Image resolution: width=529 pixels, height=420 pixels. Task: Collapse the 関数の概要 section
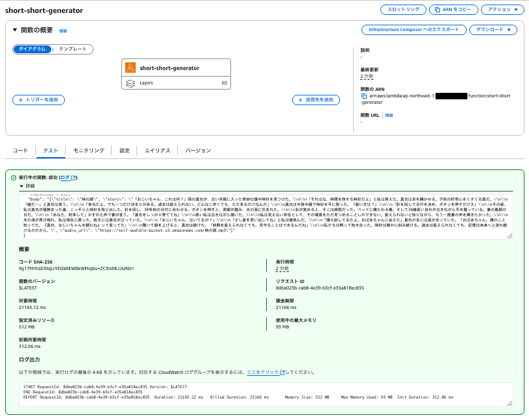[x=15, y=30]
